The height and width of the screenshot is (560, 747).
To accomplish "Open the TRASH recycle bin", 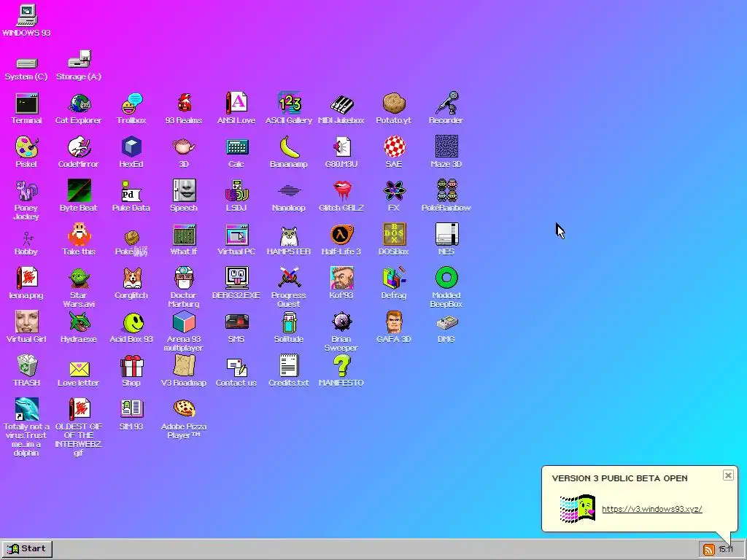I will [x=27, y=366].
